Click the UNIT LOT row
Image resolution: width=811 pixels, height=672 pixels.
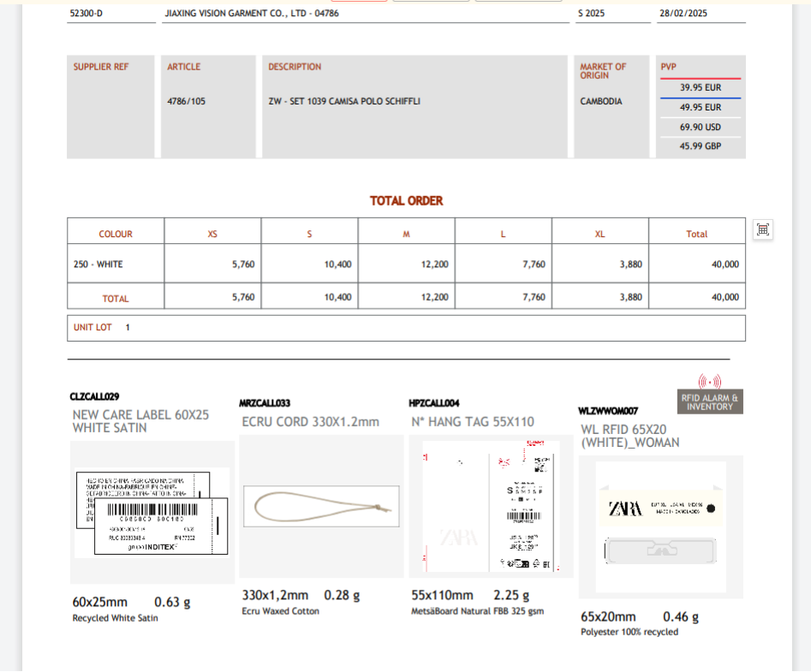coord(406,327)
